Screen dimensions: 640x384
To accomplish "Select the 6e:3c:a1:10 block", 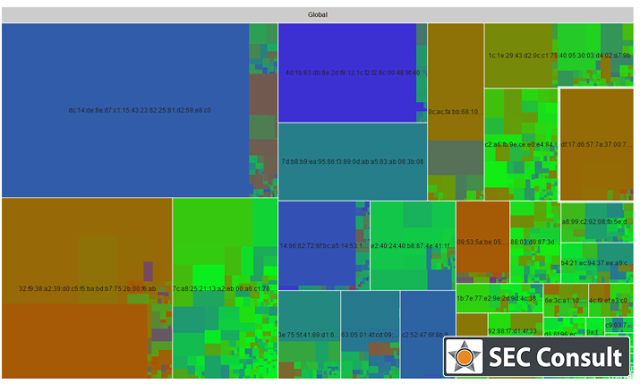I will coord(565,300).
